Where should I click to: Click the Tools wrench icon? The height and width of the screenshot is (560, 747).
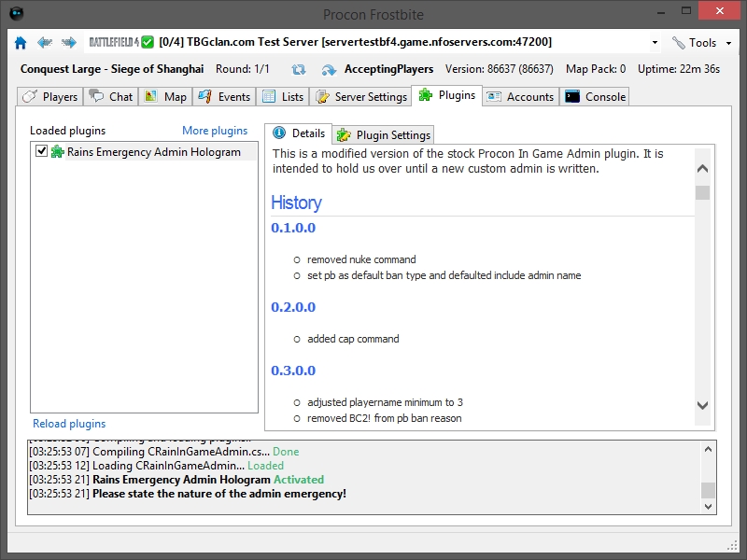679,43
